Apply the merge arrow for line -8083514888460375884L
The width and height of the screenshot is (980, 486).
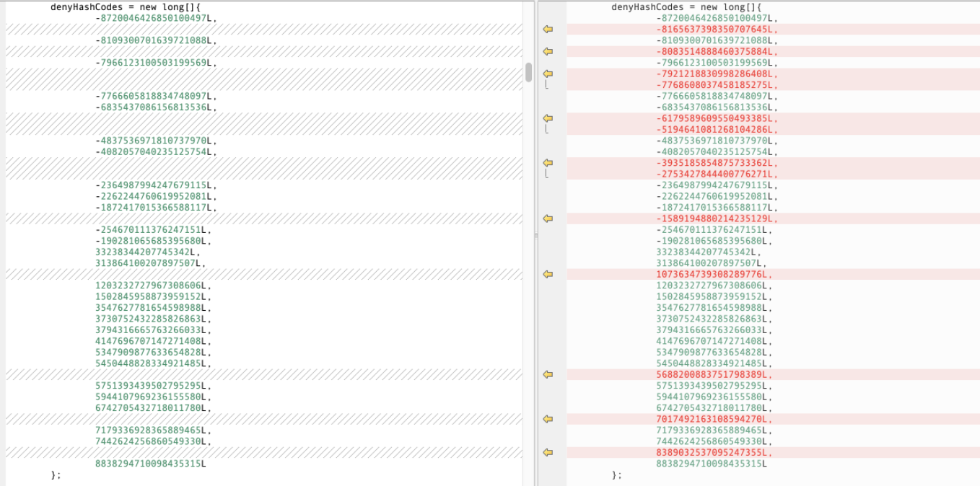(548, 52)
